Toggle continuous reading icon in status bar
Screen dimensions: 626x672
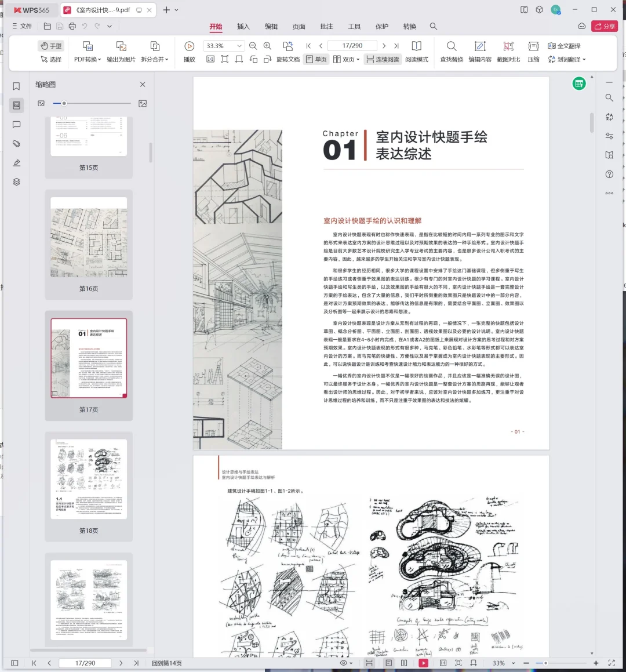[x=369, y=663]
